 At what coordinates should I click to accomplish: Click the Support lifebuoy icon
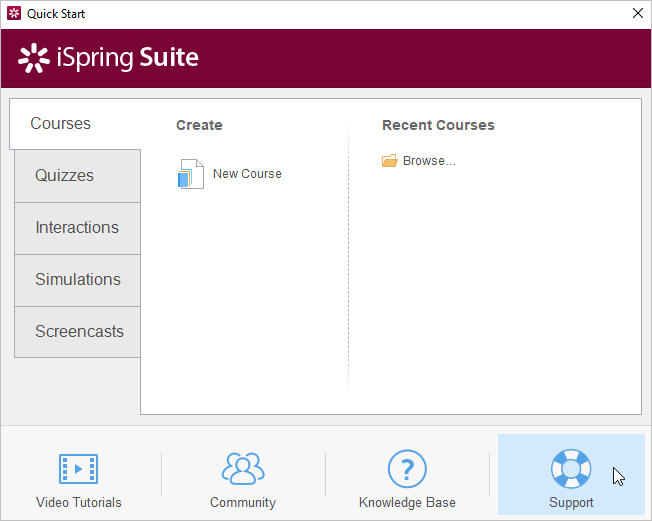[571, 468]
